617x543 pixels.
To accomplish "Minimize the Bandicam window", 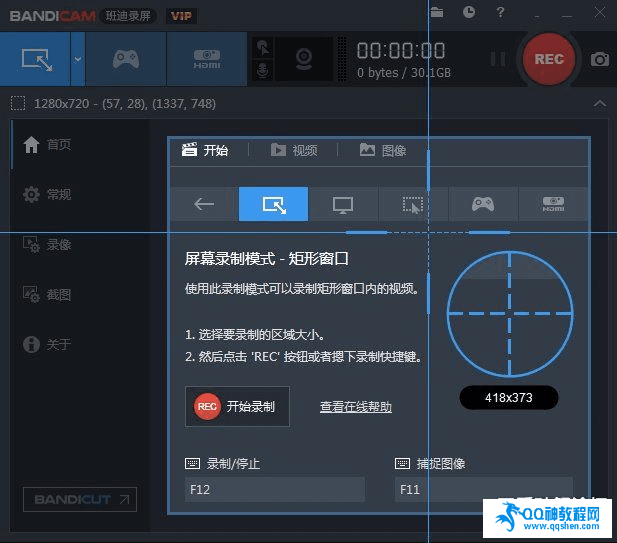I will pyautogui.click(x=567, y=14).
